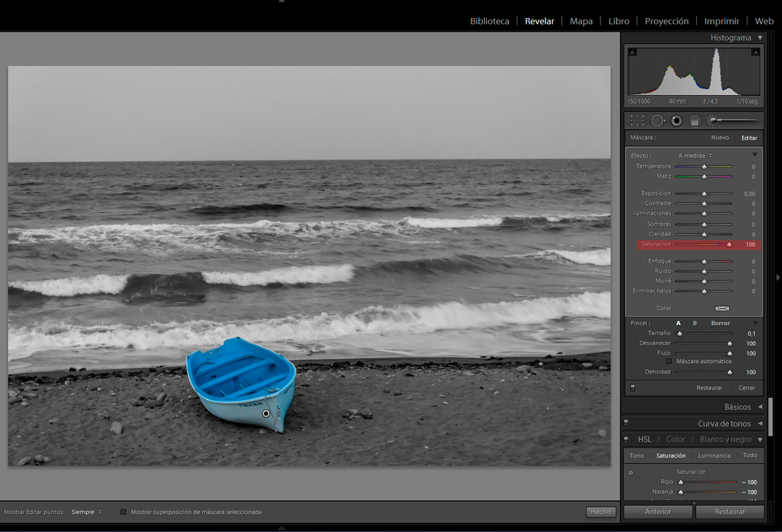Image resolution: width=782 pixels, height=532 pixels.
Task: Toggle the HSL panel on/off switch
Action: coord(626,440)
